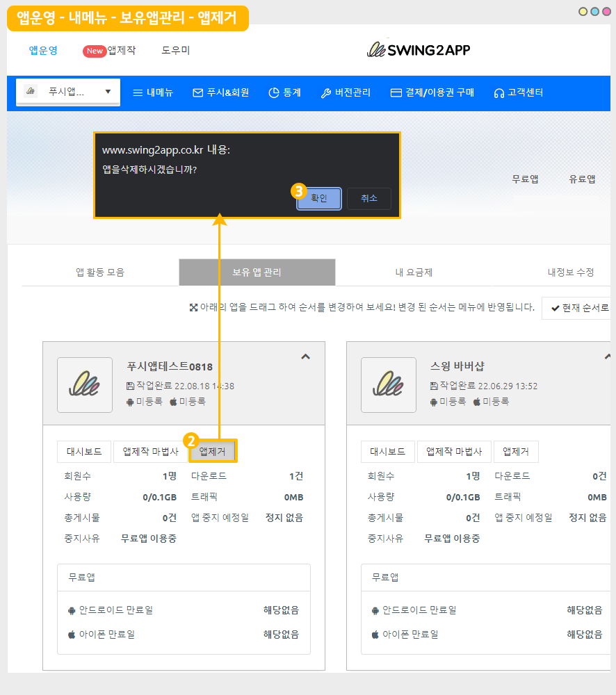This screenshot has height=695, width=616.
Task: Cancel deletion with 취소 button
Action: [x=369, y=198]
